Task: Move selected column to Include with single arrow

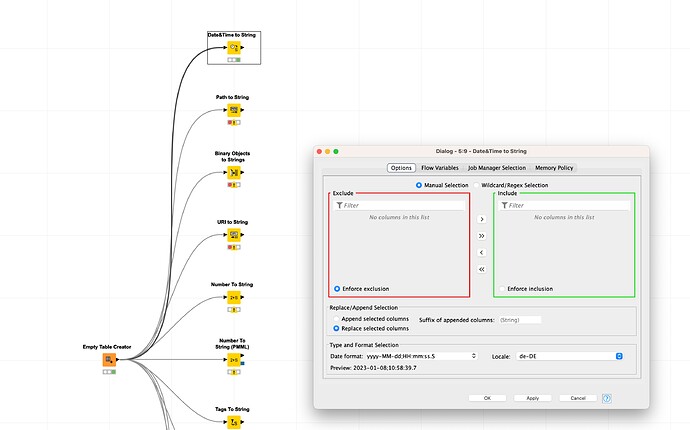Action: pos(481,219)
